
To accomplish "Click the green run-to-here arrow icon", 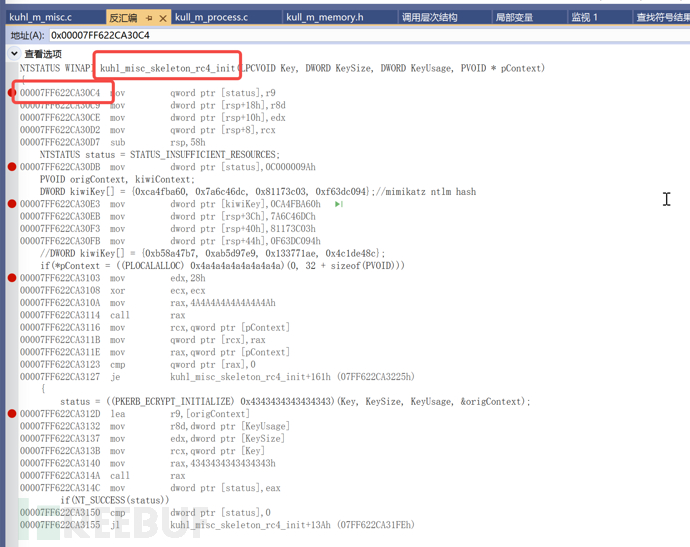I will point(338,204).
